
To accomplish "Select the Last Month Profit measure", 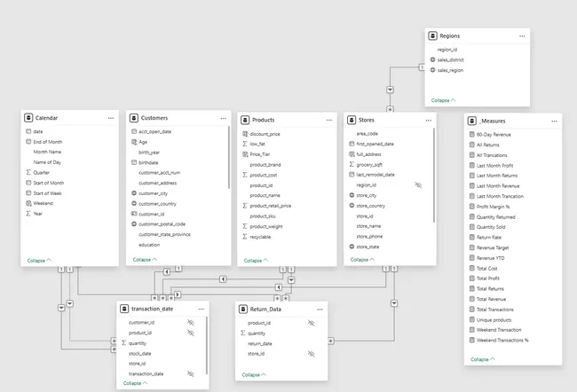I will [494, 166].
